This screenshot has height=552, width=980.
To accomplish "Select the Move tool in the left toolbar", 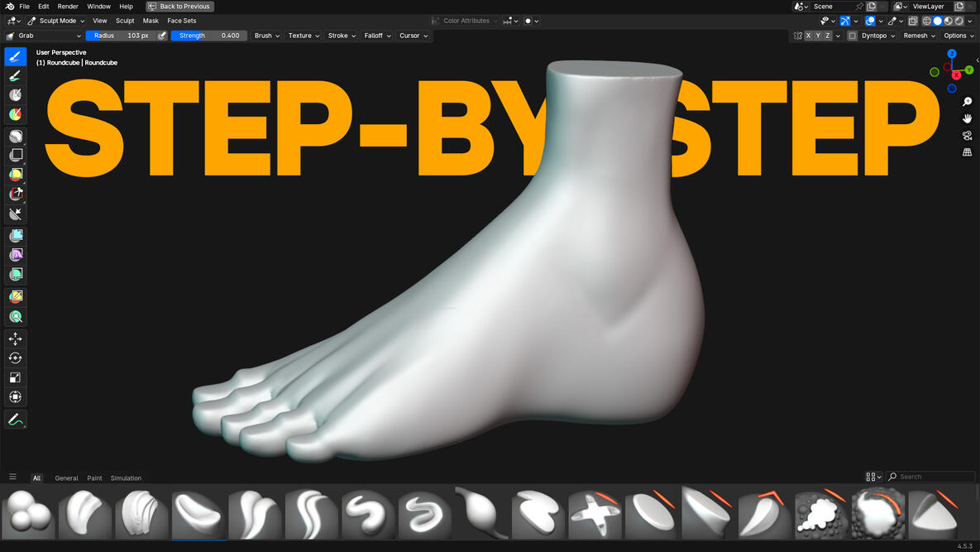I will point(15,338).
